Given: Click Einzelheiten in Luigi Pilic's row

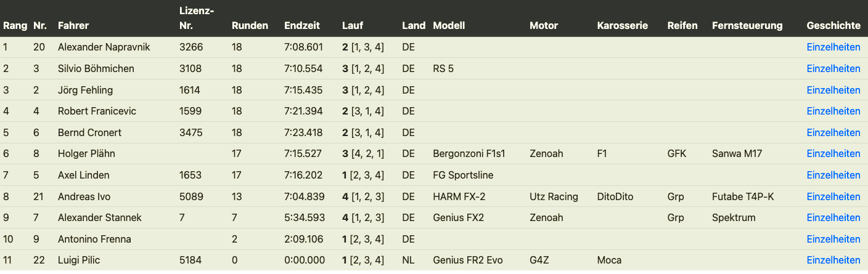Looking at the screenshot, I should 833,260.
